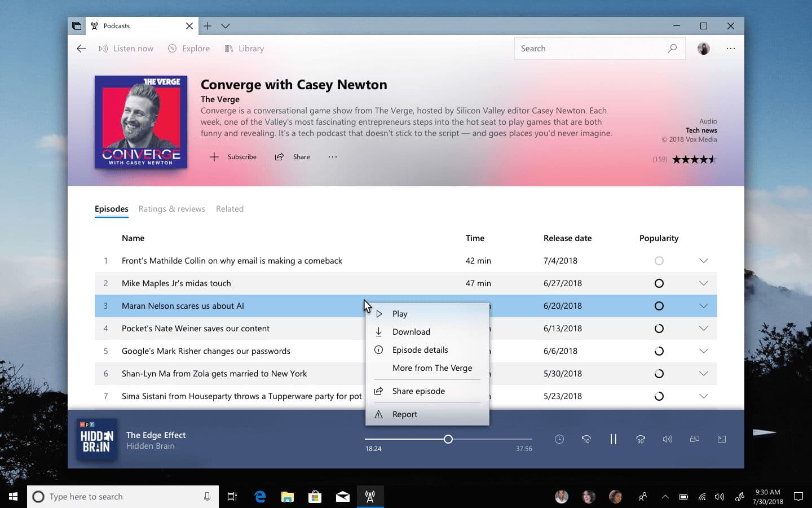Select the Episodes tab
This screenshot has width=812, height=508.
[x=112, y=209]
